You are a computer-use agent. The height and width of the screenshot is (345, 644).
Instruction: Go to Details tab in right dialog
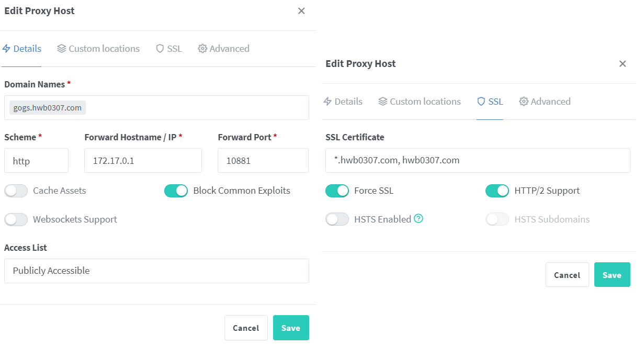pos(343,102)
